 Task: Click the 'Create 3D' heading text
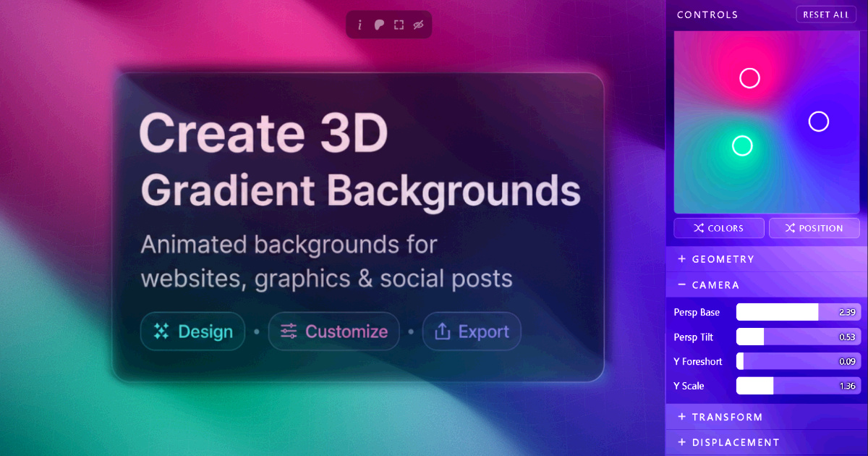tap(263, 133)
